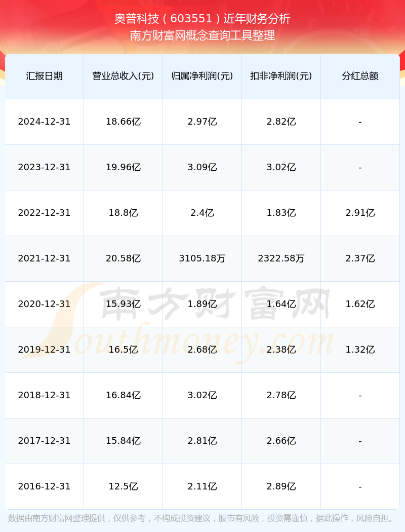Select the revenue value 15.93亿
Viewport: 405px width, 532px height.
coord(123,304)
